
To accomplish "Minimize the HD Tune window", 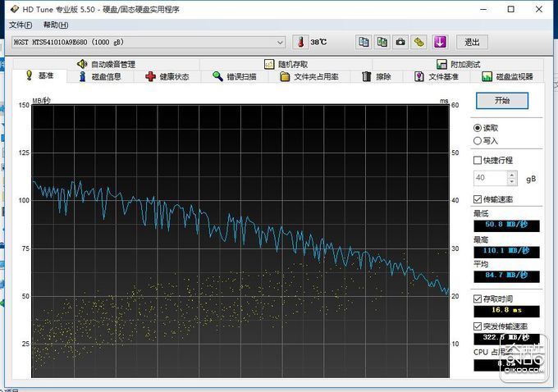I will click(x=483, y=9).
